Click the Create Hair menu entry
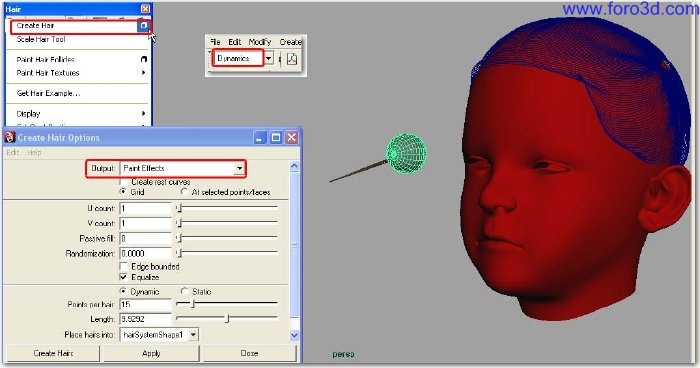700x368 pixels. pyautogui.click(x=35, y=26)
